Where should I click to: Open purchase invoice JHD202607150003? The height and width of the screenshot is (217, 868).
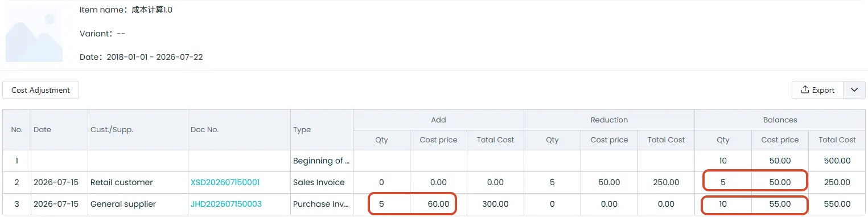226,204
